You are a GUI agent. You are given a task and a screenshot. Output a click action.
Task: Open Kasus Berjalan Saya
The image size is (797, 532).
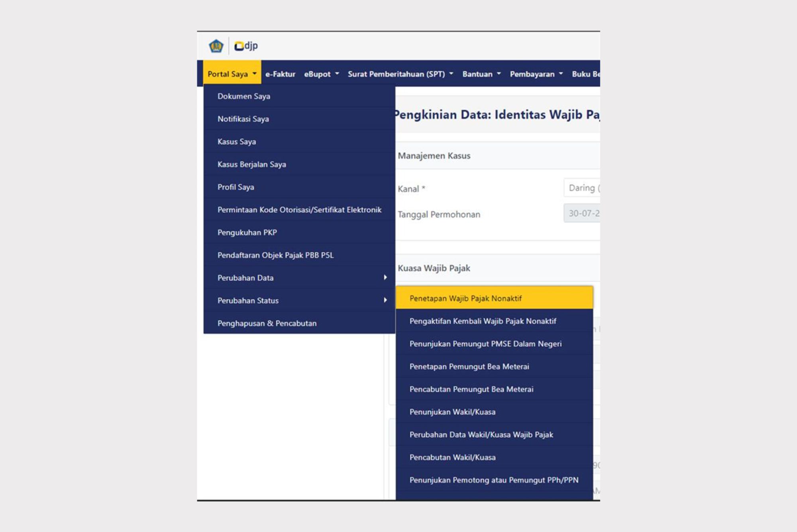tap(299, 164)
